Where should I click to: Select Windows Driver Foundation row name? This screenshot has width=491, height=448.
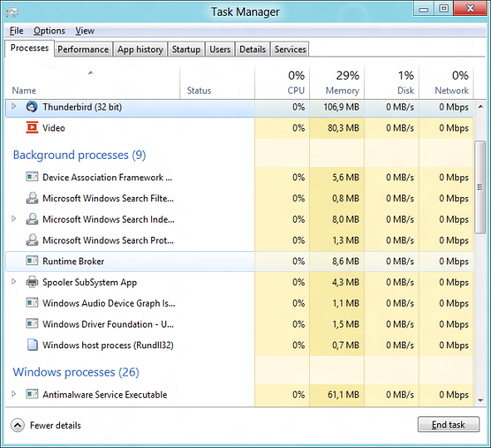(x=108, y=324)
